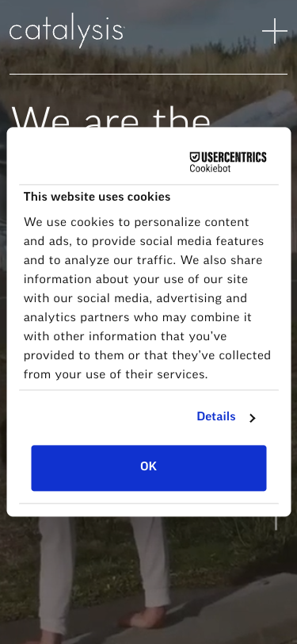The image size is (297, 644).
Task: Accept cookies with the OK button
Action: (149, 468)
